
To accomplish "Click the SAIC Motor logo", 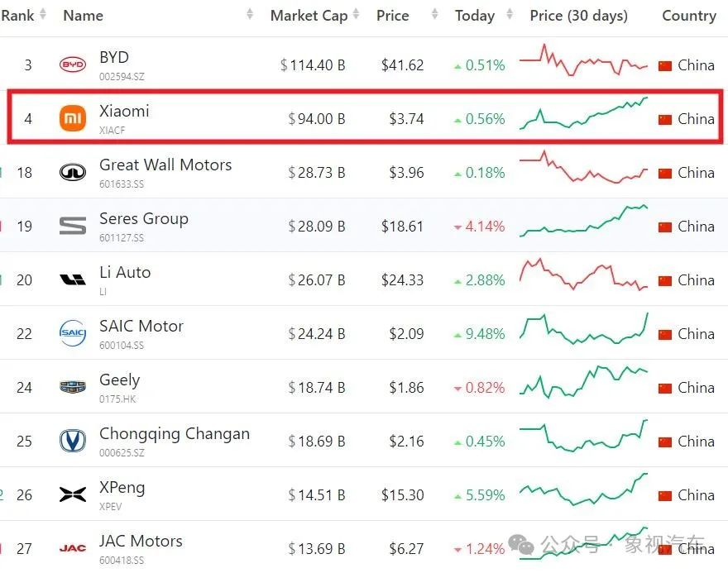I will (73, 334).
